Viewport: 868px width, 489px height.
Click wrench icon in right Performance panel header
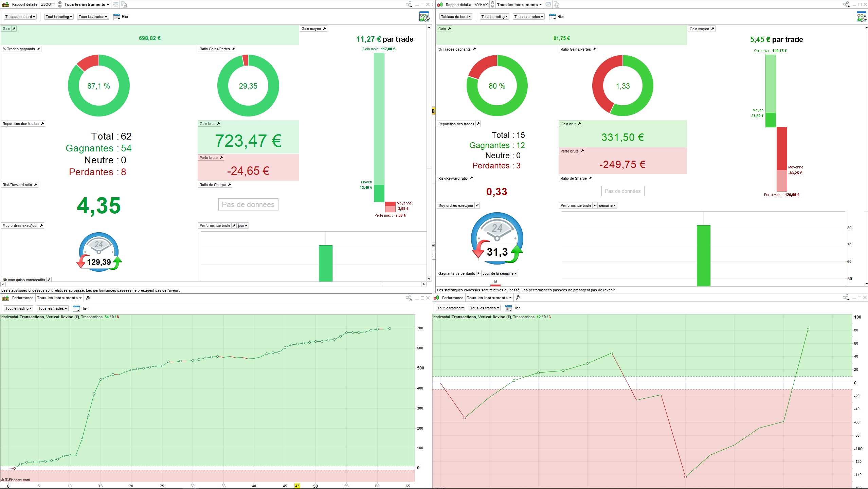pyautogui.click(x=518, y=297)
